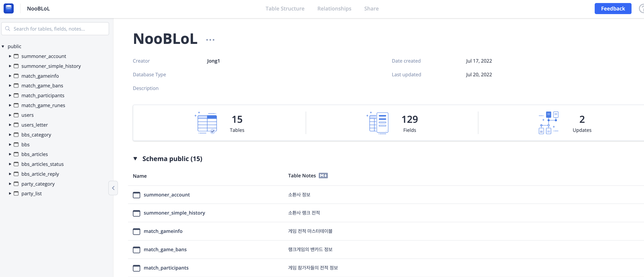Image resolution: width=644 pixels, height=277 pixels.
Task: Open the Share tab
Action: (371, 8)
